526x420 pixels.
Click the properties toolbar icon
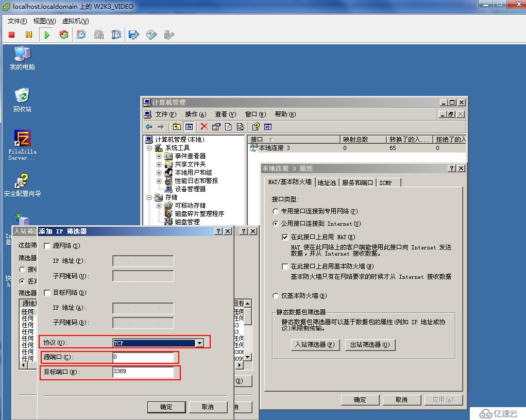point(216,127)
